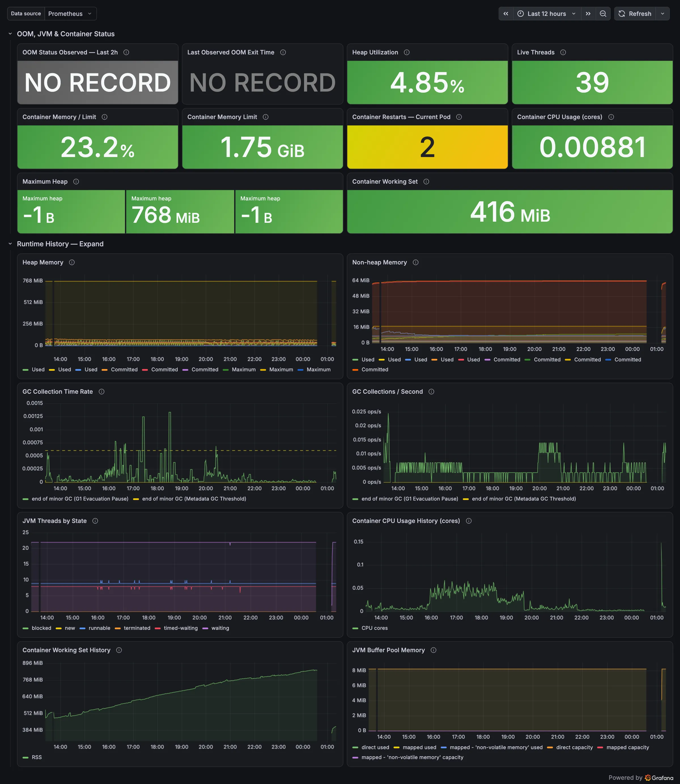This screenshot has height=784, width=680.
Task: Click info icon beside Container Memory Limit title
Action: pyautogui.click(x=266, y=117)
